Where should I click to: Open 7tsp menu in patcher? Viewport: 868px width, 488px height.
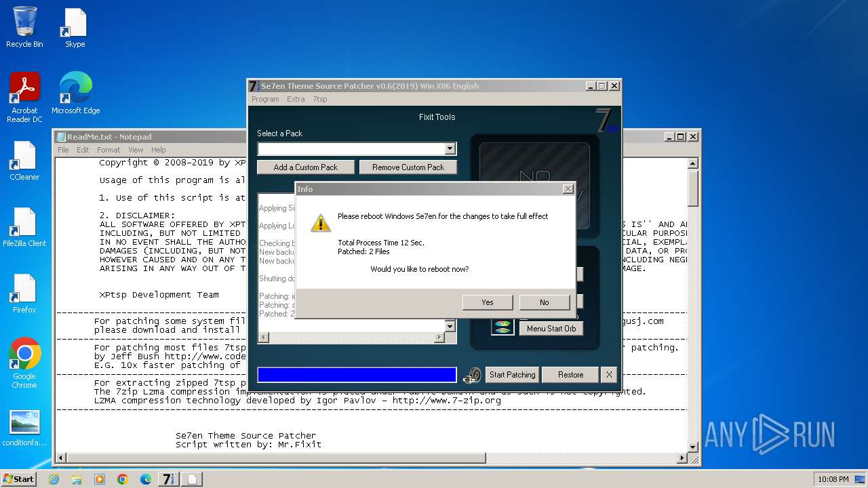click(319, 99)
